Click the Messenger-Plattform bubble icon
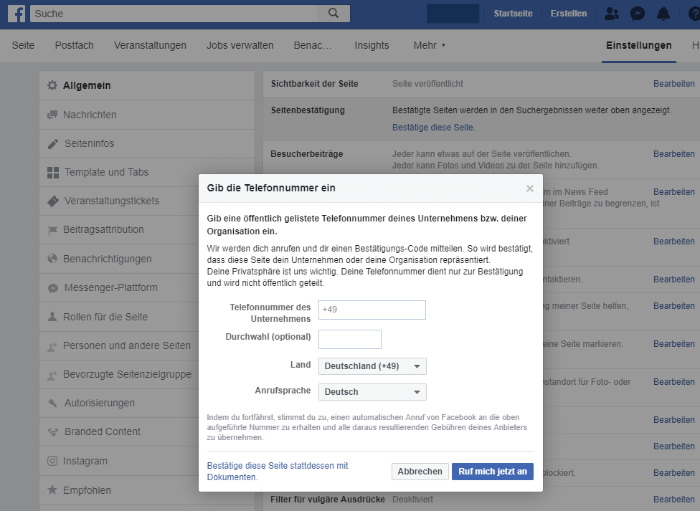 point(53,288)
